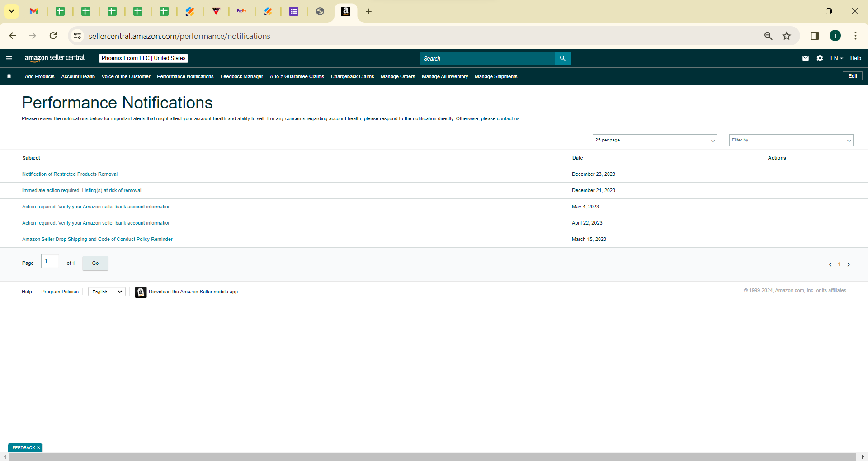This screenshot has width=868, height=461.
Task: Open Voice of the Customer
Action: 126,76
